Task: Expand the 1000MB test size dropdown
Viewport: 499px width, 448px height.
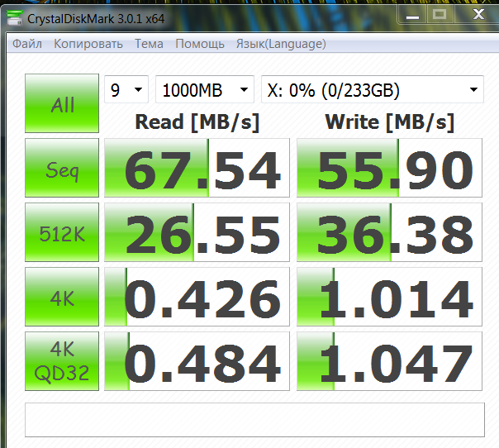Action: coord(205,89)
